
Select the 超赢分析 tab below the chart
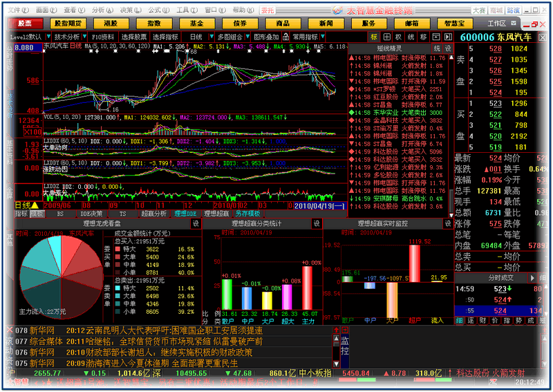153,214
